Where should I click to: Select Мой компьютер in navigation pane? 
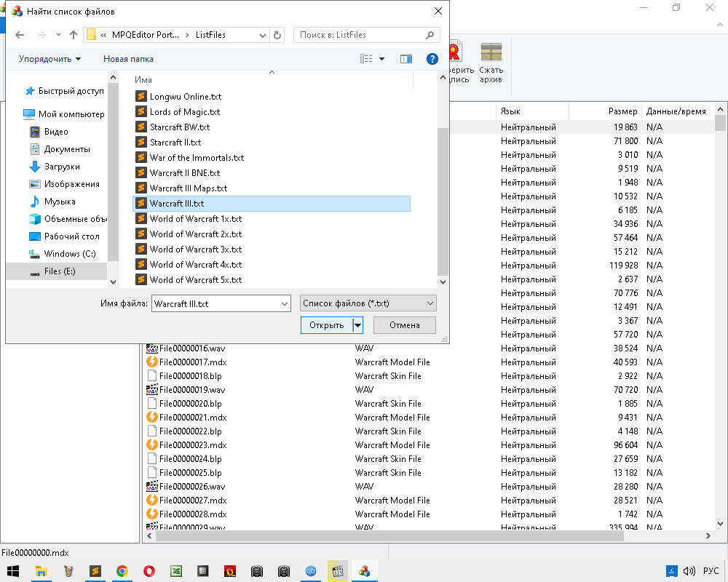[64, 114]
